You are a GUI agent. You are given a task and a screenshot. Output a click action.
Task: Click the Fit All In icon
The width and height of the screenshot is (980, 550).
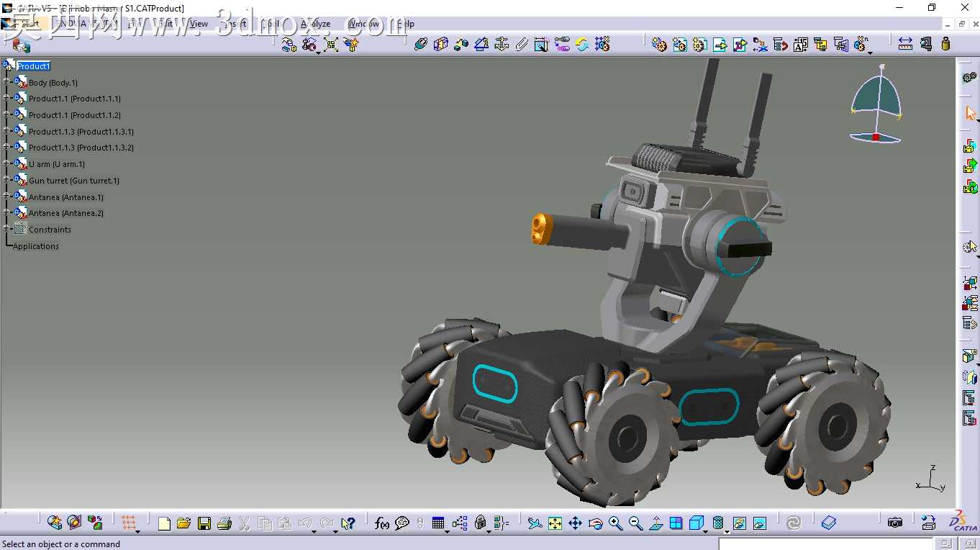(555, 523)
